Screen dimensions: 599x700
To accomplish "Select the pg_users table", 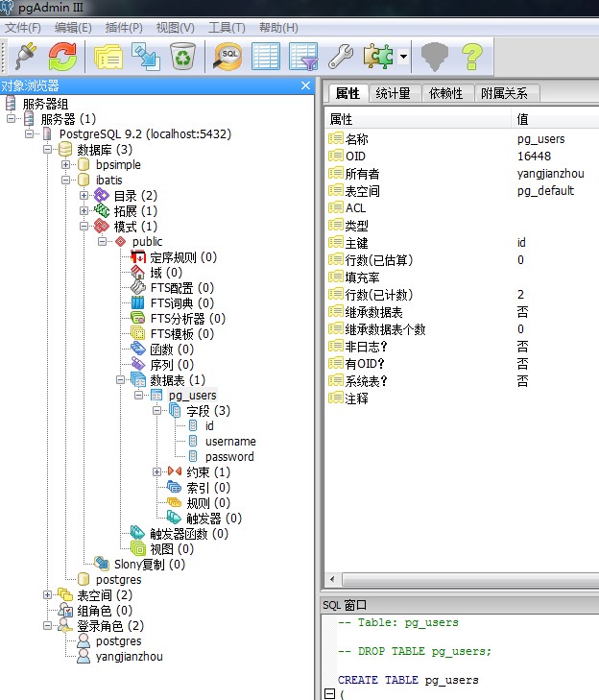I will tap(192, 395).
